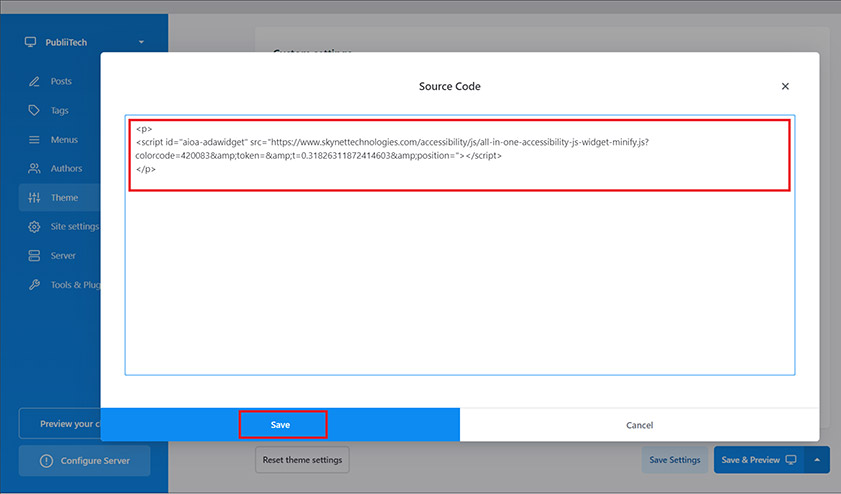Click the monitor icon in Save & Preview
Screen dimensions: 841x494
click(x=791, y=460)
